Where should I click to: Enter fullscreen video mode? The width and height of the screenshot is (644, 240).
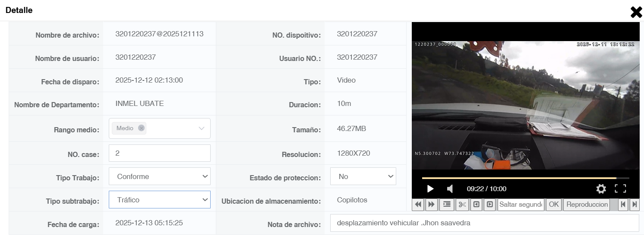pyautogui.click(x=620, y=189)
